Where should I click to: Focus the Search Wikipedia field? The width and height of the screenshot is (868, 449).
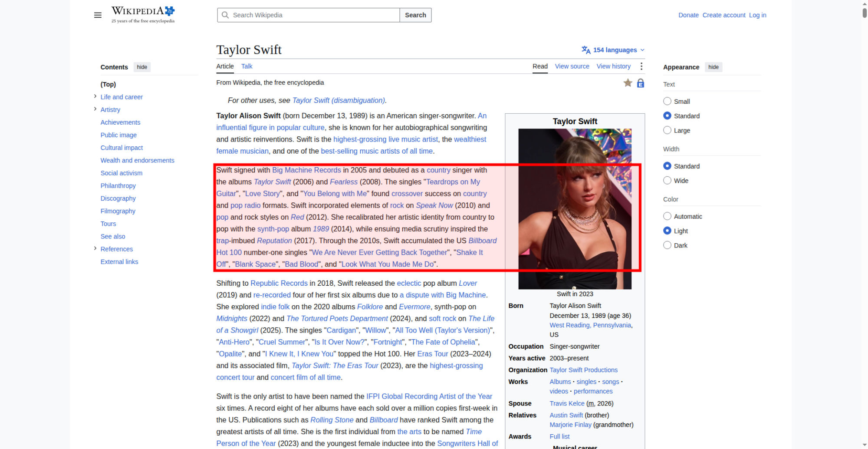coord(308,15)
